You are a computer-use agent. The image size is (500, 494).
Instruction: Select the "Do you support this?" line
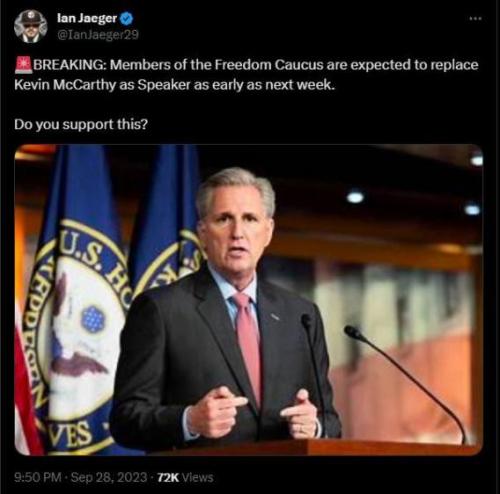(x=81, y=124)
